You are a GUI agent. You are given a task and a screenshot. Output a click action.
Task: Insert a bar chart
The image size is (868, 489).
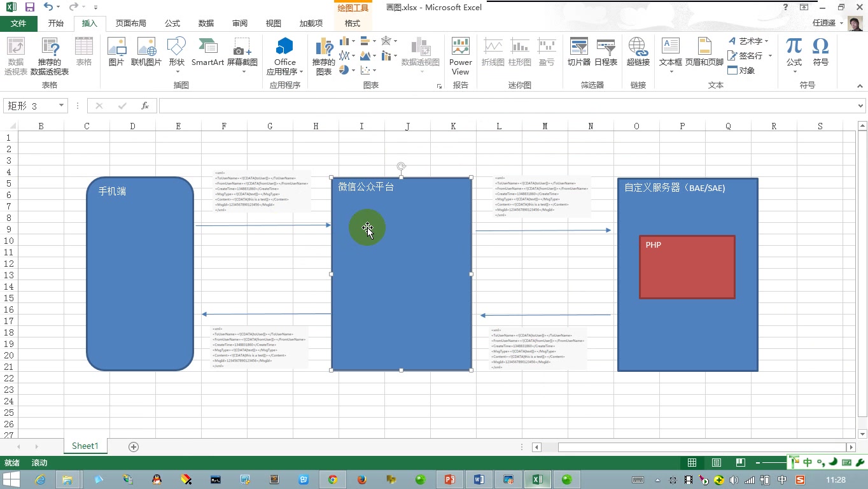(368, 41)
